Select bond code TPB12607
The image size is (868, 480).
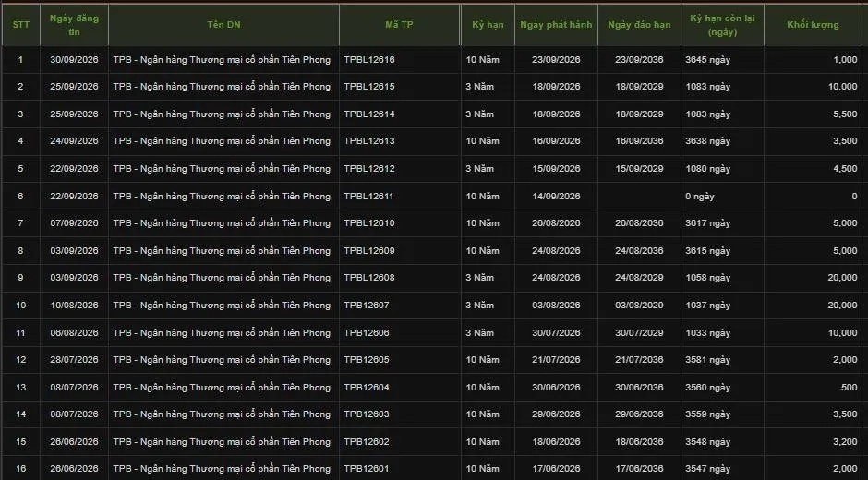367,305
